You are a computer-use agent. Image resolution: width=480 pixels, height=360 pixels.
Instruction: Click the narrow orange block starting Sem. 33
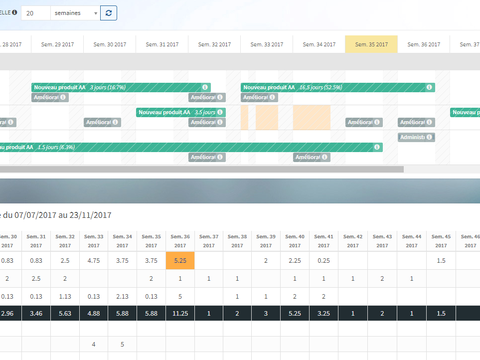[x=245, y=117]
